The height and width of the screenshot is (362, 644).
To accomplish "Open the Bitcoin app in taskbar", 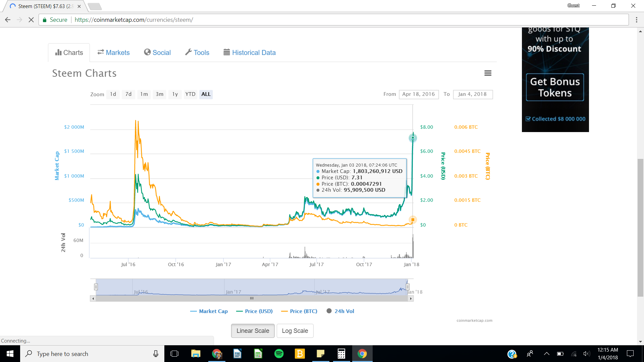I will (300, 354).
